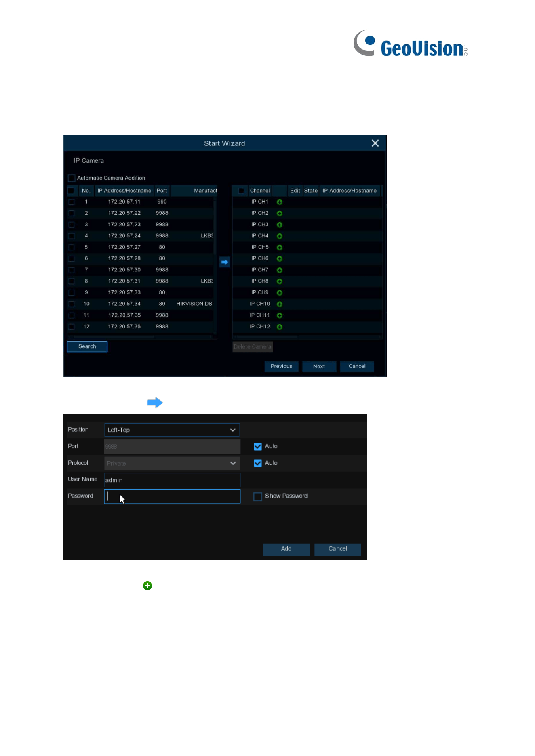Add a camera to channel IP CH10

[x=279, y=304]
